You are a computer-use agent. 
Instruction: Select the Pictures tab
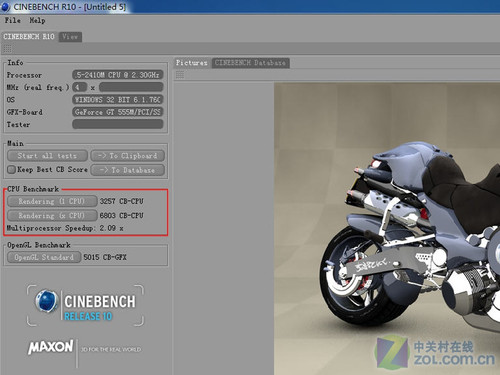[x=192, y=63]
